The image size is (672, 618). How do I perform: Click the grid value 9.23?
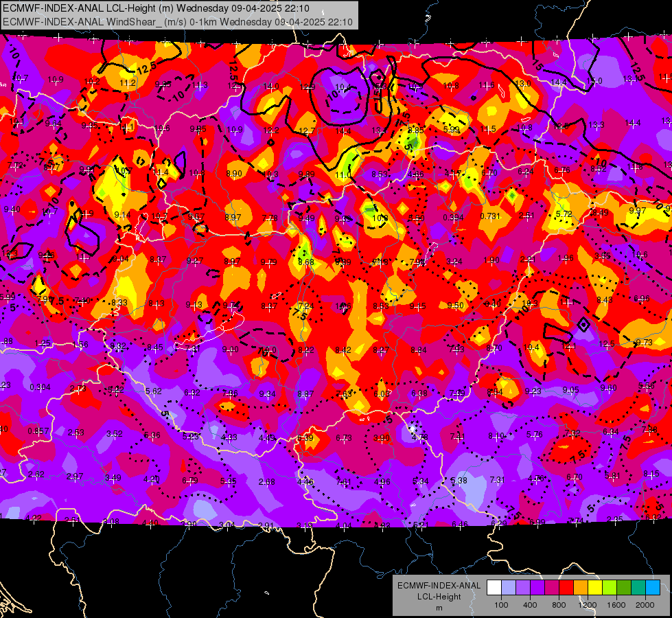[x=533, y=391]
